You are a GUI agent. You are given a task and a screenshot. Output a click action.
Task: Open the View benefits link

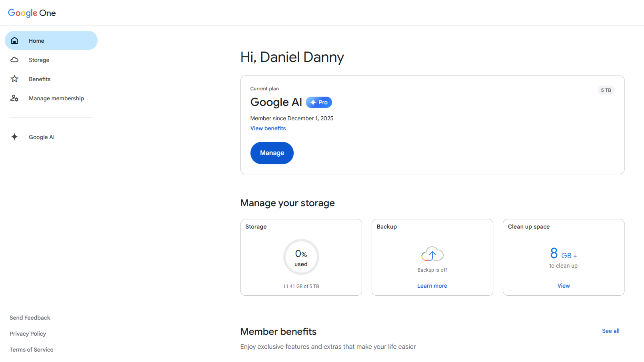pos(268,128)
